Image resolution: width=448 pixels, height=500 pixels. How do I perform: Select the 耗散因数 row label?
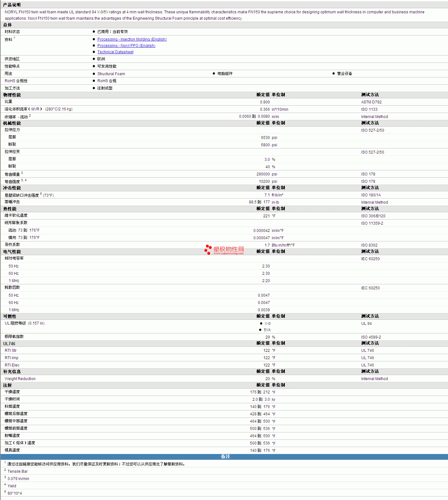[x=12, y=287]
